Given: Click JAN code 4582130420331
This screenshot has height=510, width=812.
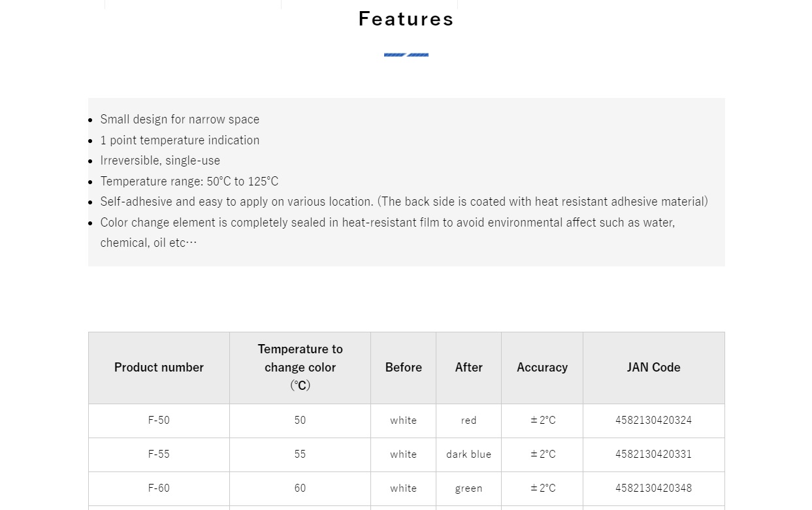Looking at the screenshot, I should click(x=653, y=454).
